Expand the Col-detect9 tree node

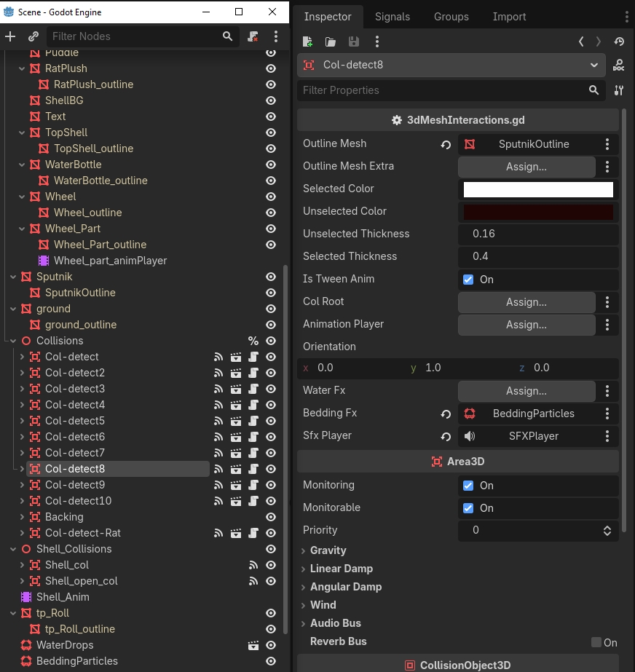pos(22,485)
